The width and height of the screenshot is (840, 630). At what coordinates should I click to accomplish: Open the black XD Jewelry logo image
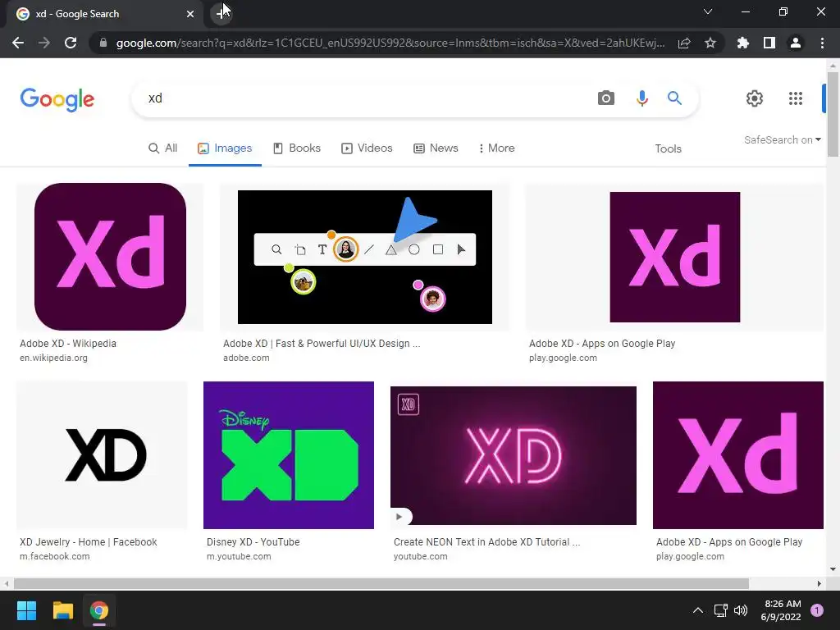[x=103, y=454]
